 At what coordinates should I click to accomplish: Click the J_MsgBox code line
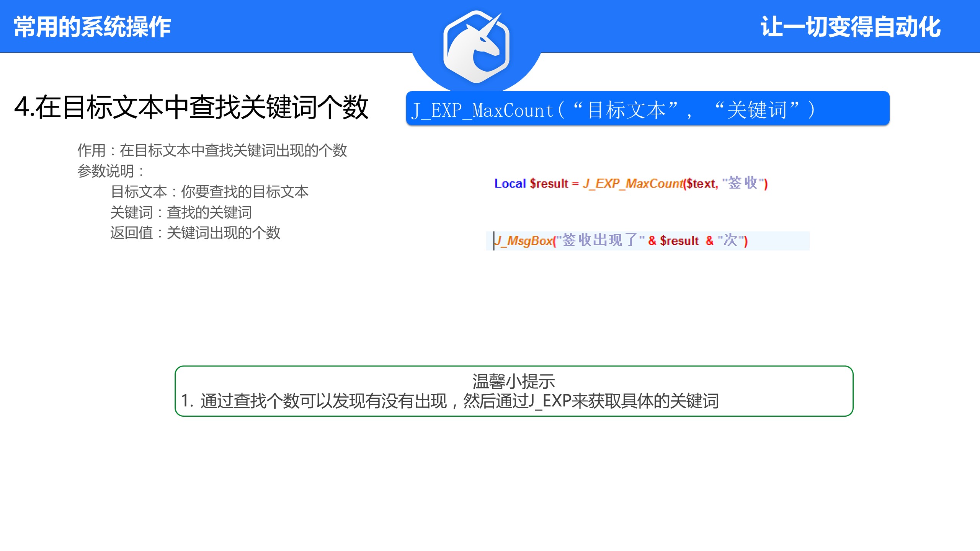(x=620, y=241)
